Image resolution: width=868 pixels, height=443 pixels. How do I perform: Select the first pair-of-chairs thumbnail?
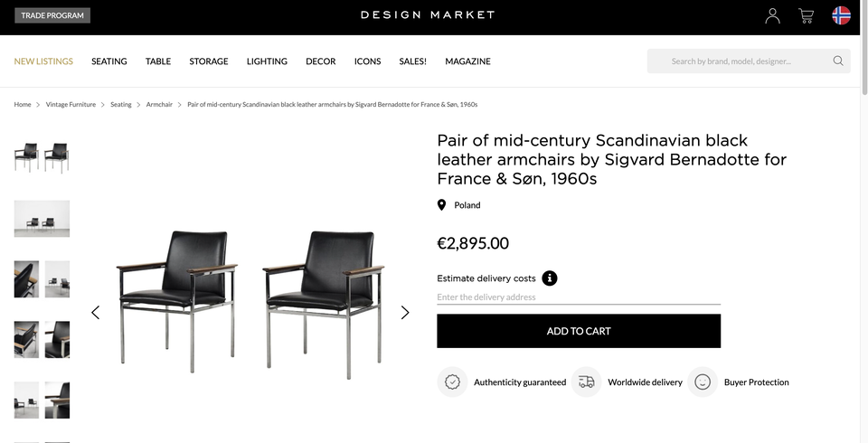pos(42,157)
